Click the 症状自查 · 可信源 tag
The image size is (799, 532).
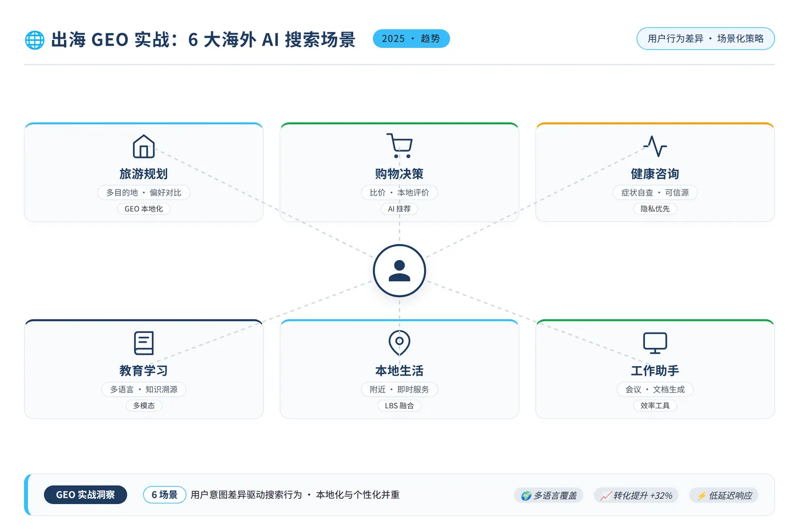655,193
